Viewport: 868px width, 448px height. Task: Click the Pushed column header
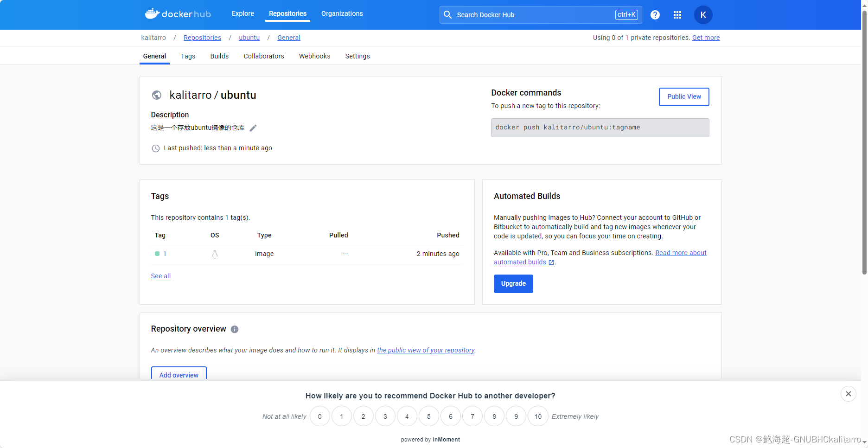point(448,235)
